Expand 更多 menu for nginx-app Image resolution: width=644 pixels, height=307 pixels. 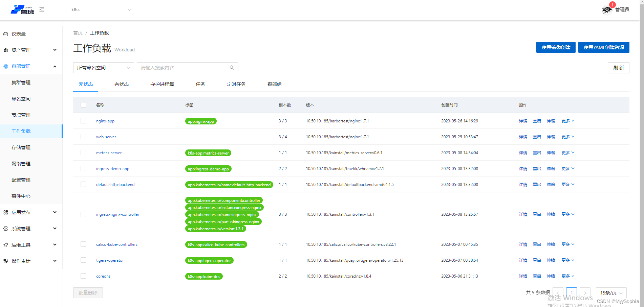568,121
